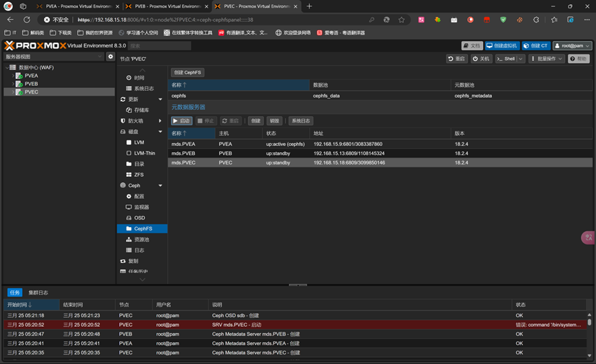Screen dimensions: 596x364
Task: Open Ceph OSD item
Action: [139, 218]
